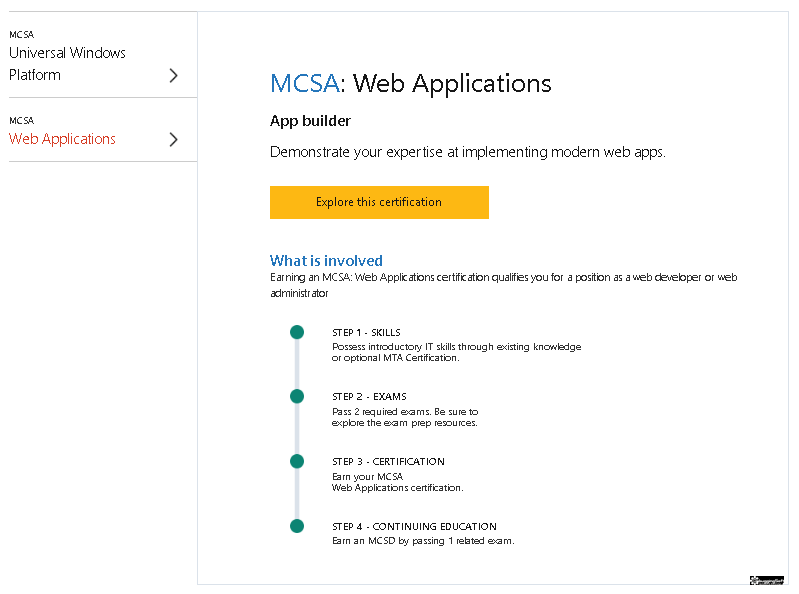The height and width of the screenshot is (594, 799).
Task: Open the Universal Windows Platform menu item
Action: click(67, 63)
